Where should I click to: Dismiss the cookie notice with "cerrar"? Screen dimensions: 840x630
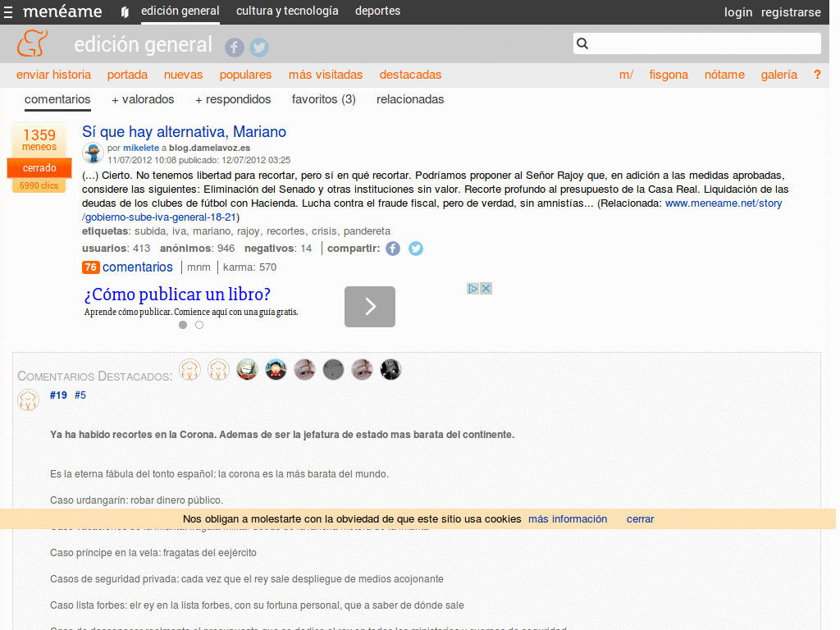click(640, 518)
